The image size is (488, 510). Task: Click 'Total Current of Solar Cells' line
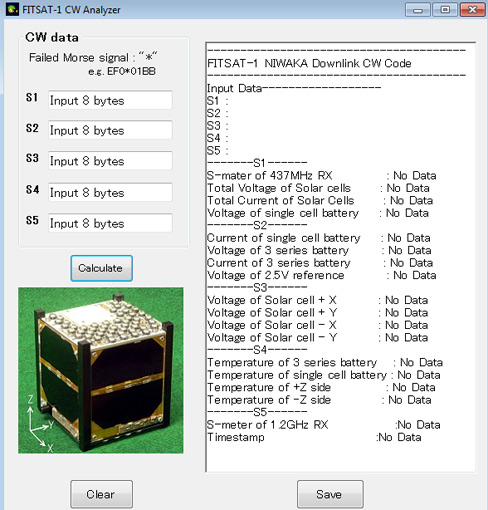pyautogui.click(x=320, y=201)
